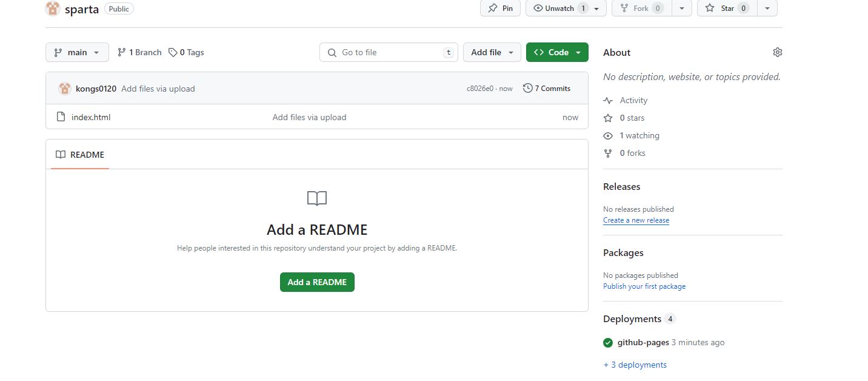Click the Go to file search field

pyautogui.click(x=389, y=52)
